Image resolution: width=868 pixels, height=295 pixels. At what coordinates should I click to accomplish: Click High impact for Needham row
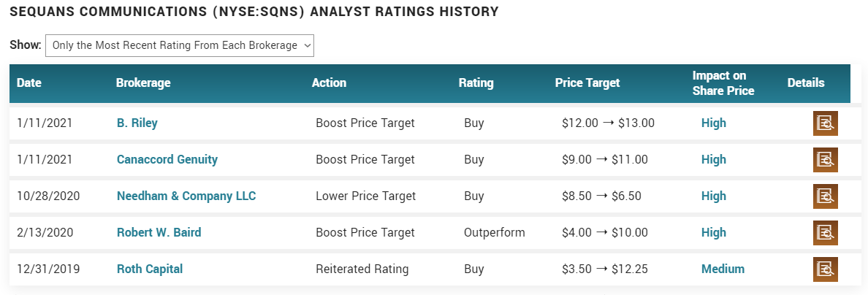click(x=714, y=196)
